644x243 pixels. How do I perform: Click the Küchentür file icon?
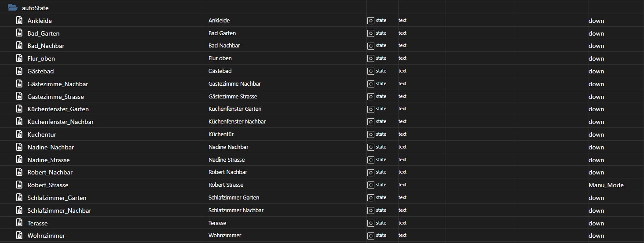click(19, 134)
